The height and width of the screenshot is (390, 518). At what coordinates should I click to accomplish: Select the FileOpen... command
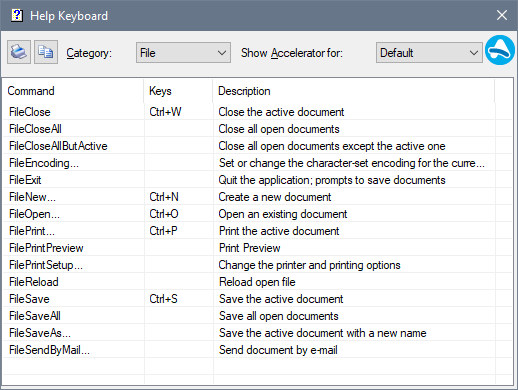pyautogui.click(x=34, y=214)
